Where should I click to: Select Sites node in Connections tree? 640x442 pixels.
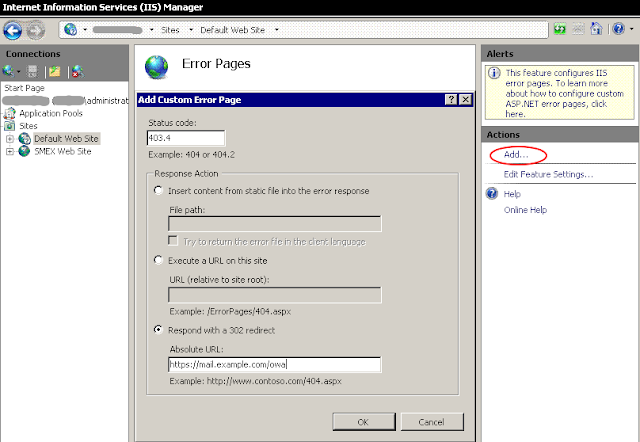point(28,126)
